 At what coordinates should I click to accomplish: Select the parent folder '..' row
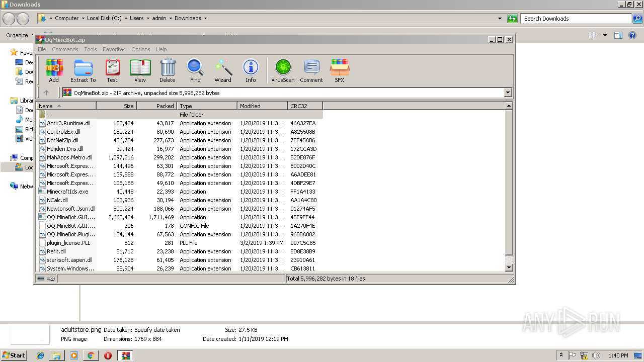[180, 115]
